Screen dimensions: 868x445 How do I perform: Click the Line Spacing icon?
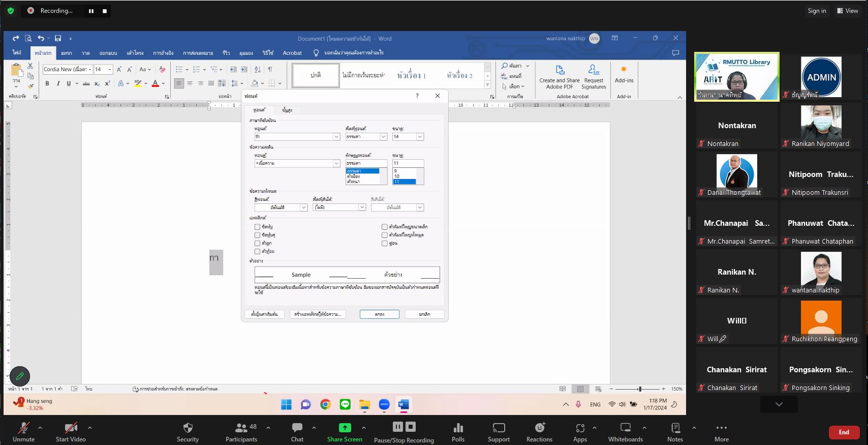[235, 83]
